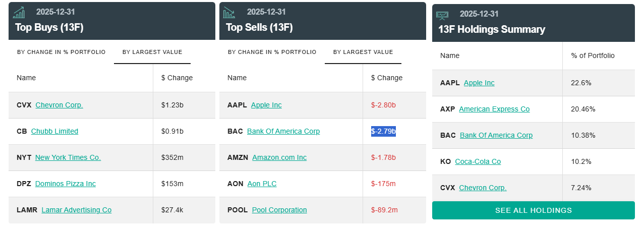Viewport: 644px width, 230px height.
Task: Open the Lamar Advertising Co link
Action: [77, 210]
